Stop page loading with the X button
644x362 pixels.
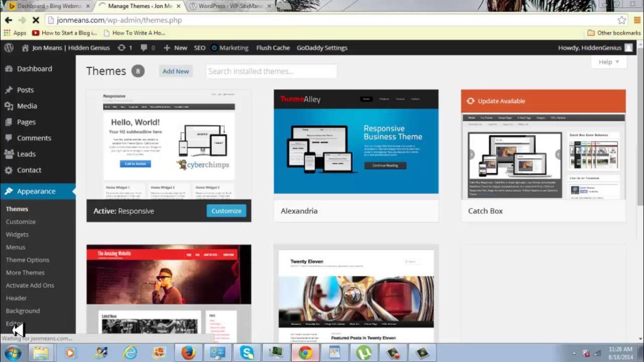pos(36,19)
